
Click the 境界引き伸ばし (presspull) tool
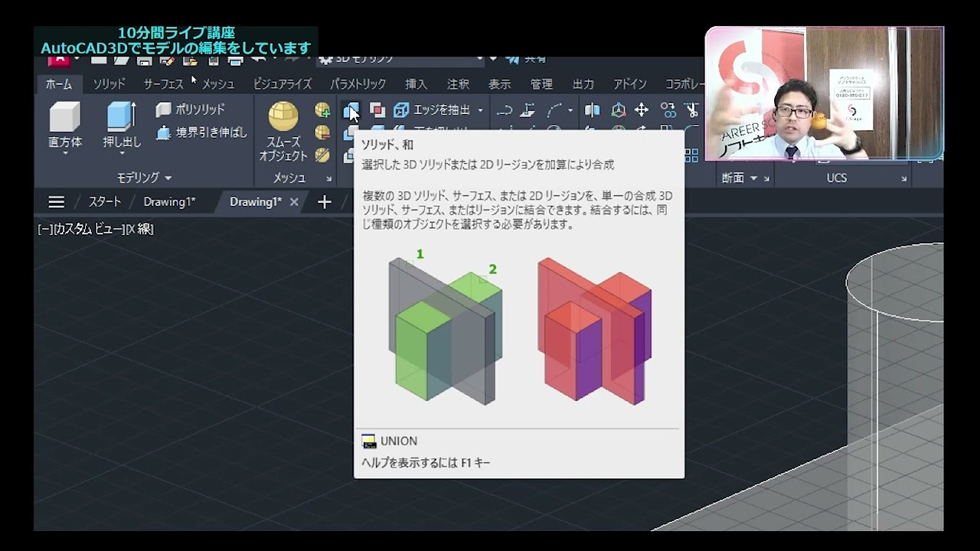point(202,132)
